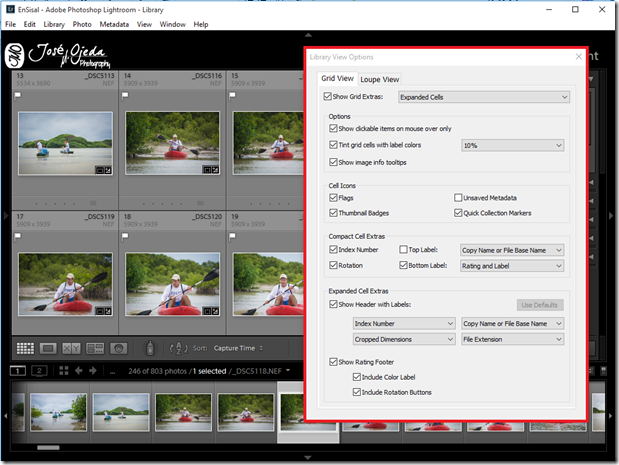Open the Photo menu

click(x=82, y=24)
